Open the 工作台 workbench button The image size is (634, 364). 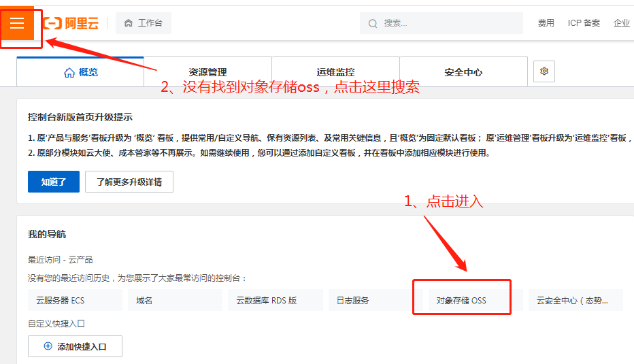click(144, 23)
